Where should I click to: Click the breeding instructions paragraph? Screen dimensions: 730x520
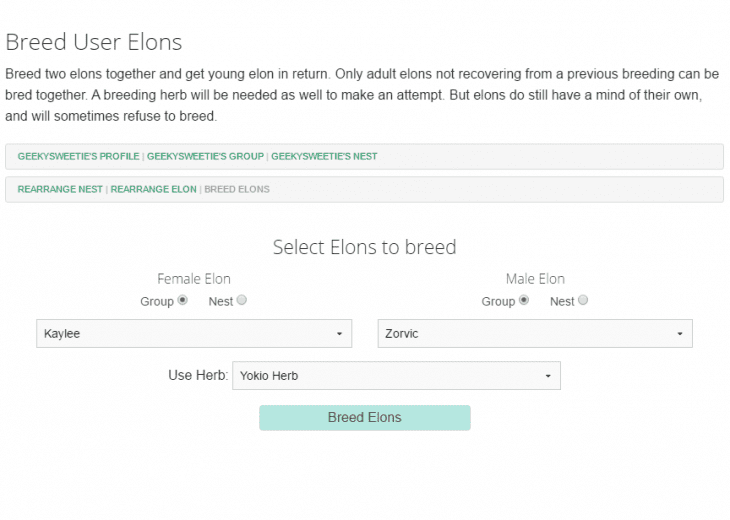tap(362, 95)
